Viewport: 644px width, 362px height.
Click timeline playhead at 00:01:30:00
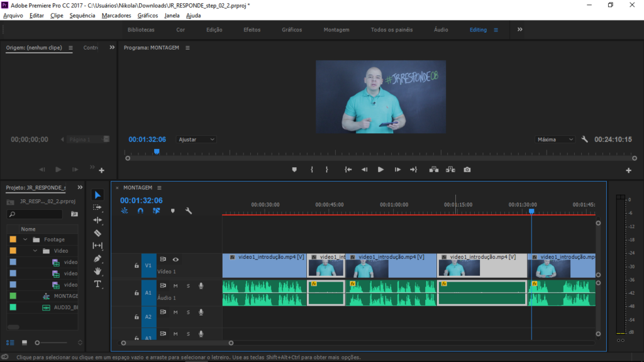point(531,211)
